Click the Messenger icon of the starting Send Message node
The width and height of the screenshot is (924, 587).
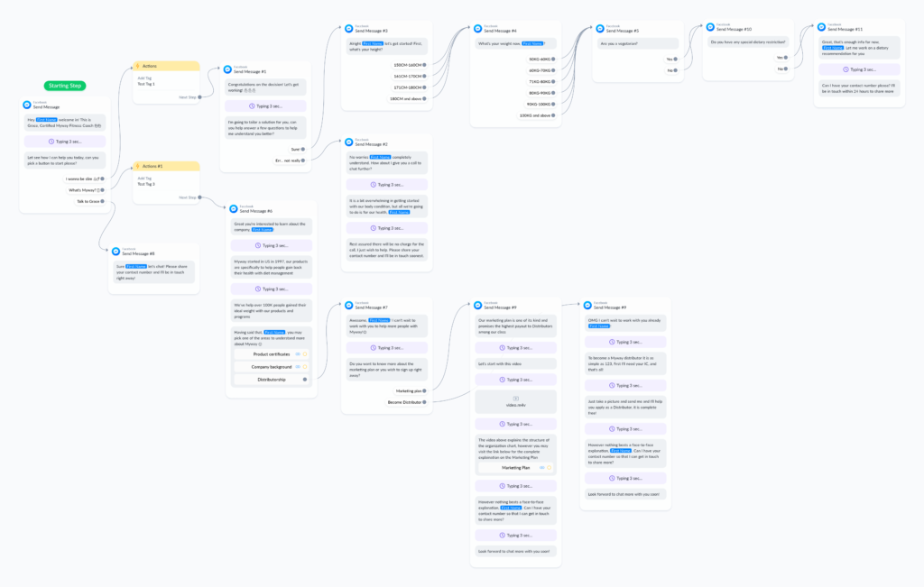point(26,105)
